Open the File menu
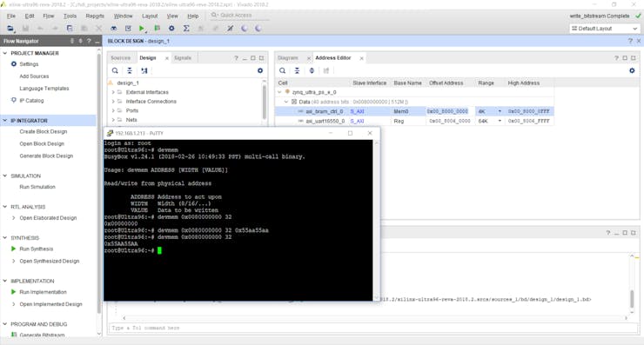644x345 pixels. pos(11,16)
